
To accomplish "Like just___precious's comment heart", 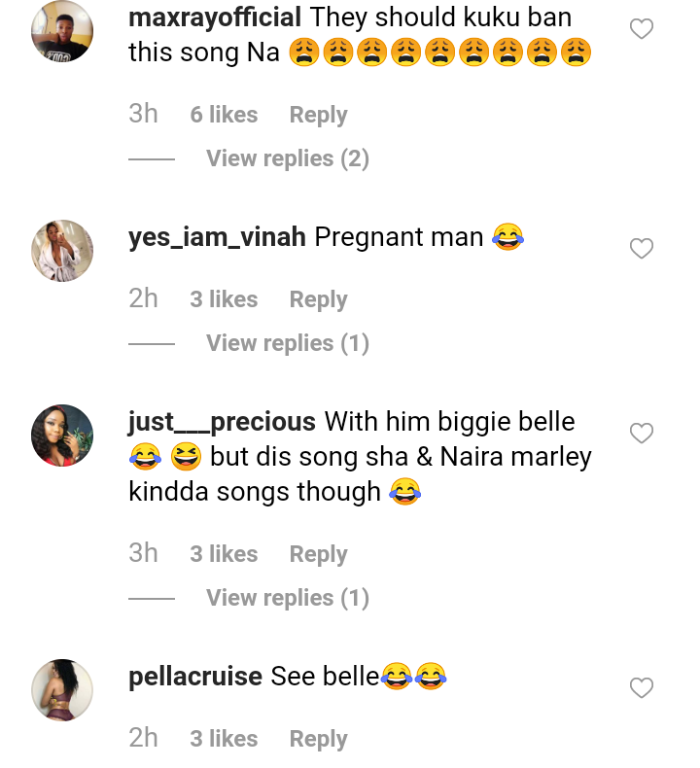I will 642,434.
